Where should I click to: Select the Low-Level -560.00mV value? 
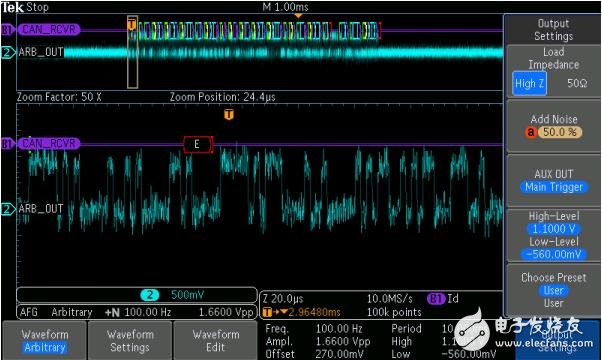(554, 254)
